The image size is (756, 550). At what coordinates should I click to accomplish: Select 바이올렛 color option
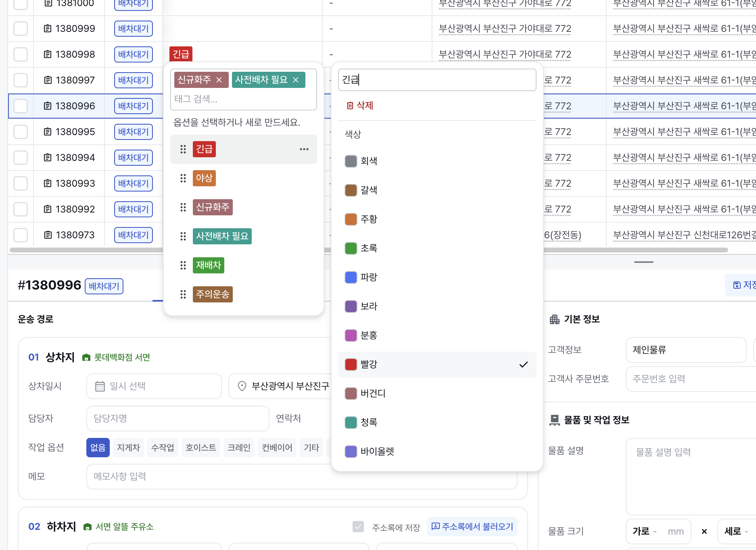pos(437,452)
